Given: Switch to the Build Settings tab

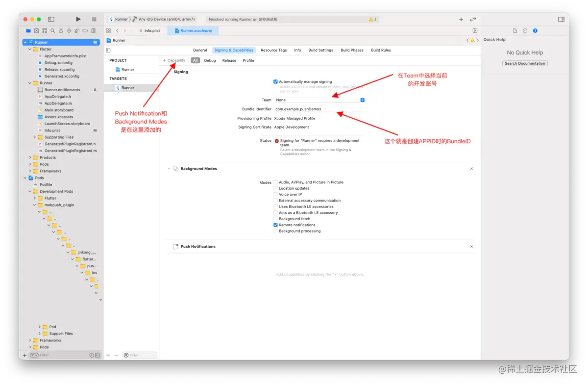Looking at the screenshot, I should point(321,50).
